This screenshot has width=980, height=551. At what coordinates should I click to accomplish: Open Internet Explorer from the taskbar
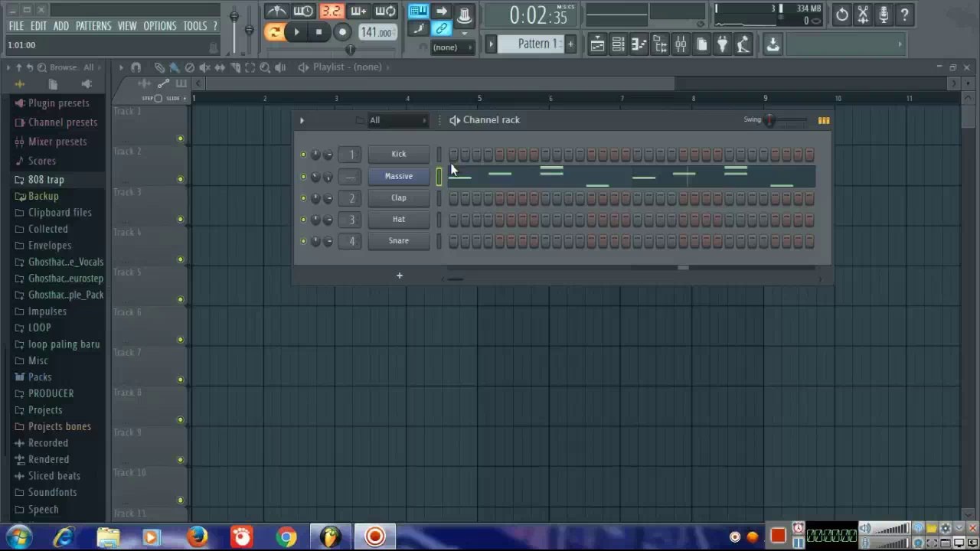[64, 537]
